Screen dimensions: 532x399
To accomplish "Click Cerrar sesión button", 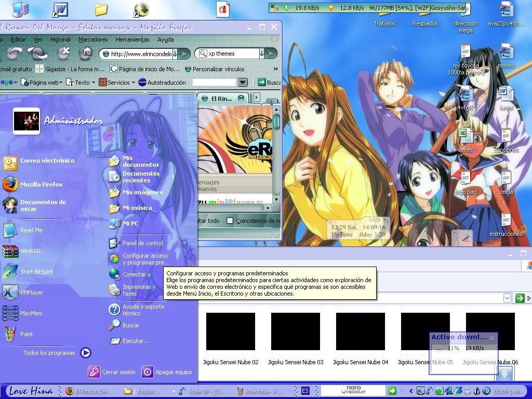I will [x=112, y=372].
